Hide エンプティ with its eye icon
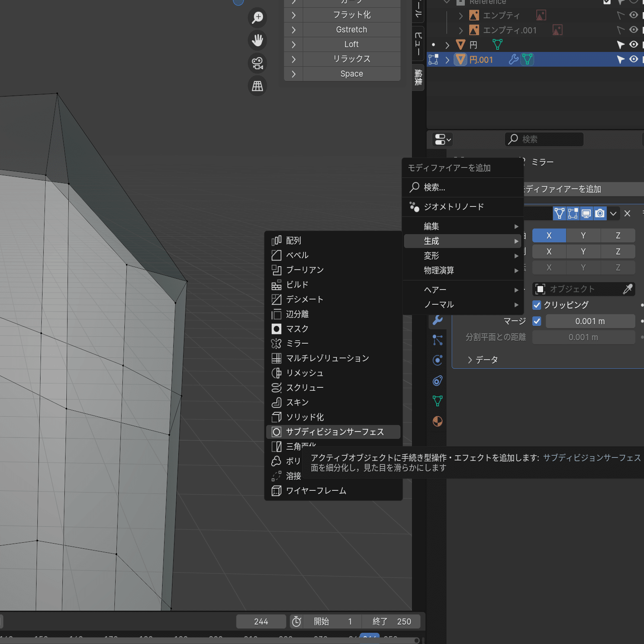 pos(634,15)
